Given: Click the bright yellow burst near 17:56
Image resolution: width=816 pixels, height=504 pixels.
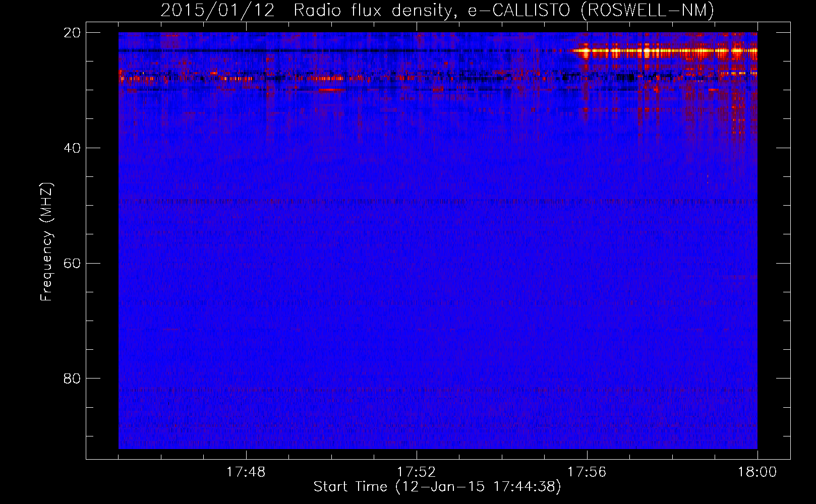Looking at the screenshot, I should click(586, 51).
